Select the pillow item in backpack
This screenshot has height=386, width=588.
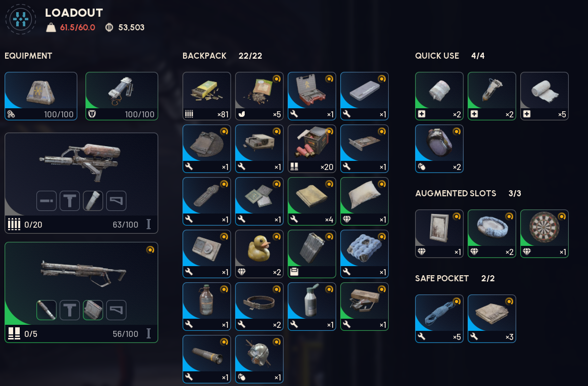click(x=364, y=201)
